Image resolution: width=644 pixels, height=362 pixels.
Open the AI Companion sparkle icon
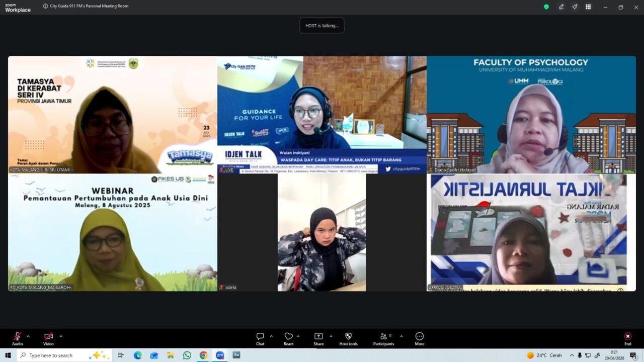click(x=575, y=7)
